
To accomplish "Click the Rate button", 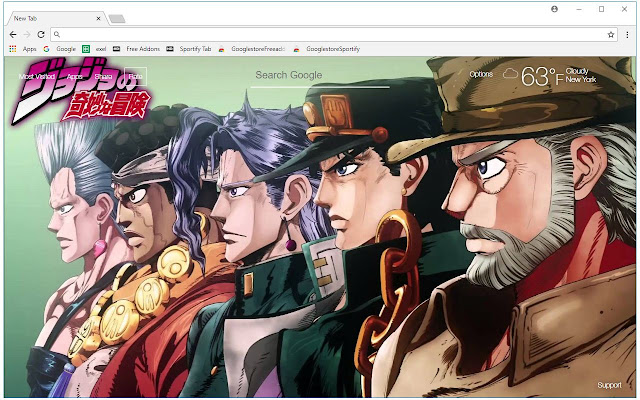I will (x=136, y=77).
